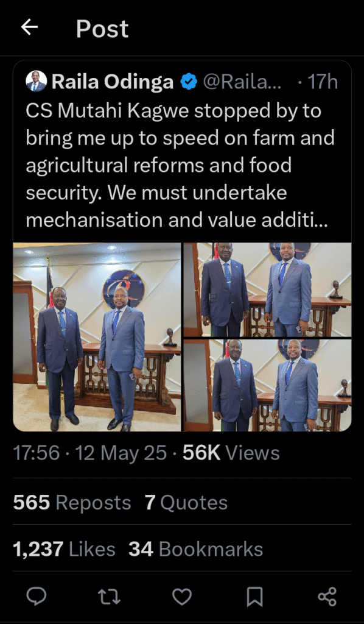Expand the truncated post text

coord(177,165)
